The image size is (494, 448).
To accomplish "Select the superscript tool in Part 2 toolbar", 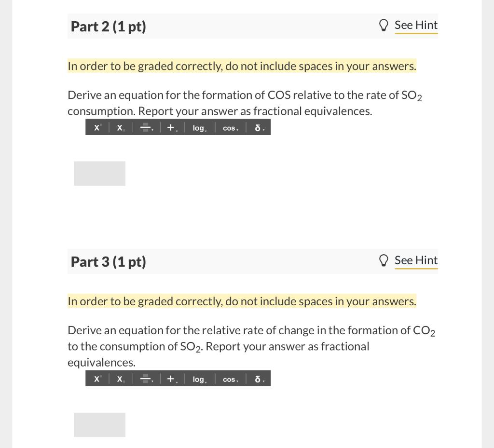I will point(96,127).
